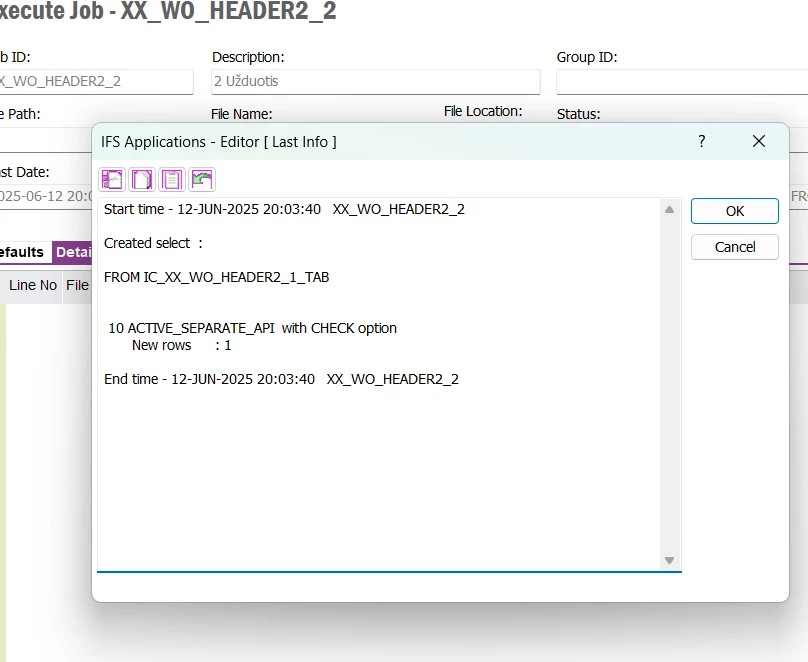Select the Details tab behind dialog
The image size is (808, 662).
pos(73,252)
